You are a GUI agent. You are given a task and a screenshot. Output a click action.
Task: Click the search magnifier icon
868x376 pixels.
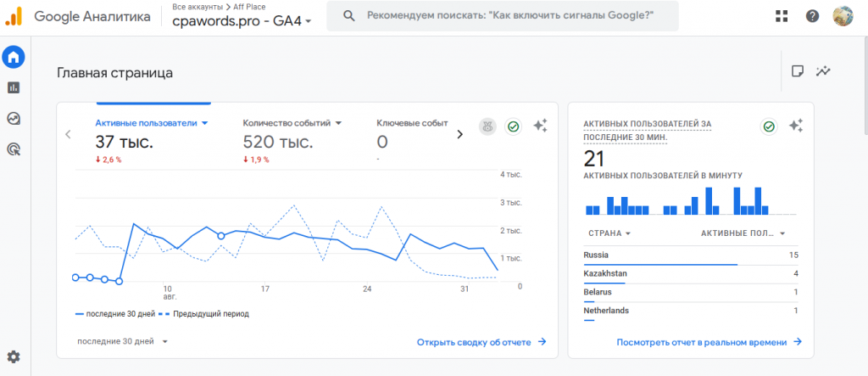tap(348, 15)
